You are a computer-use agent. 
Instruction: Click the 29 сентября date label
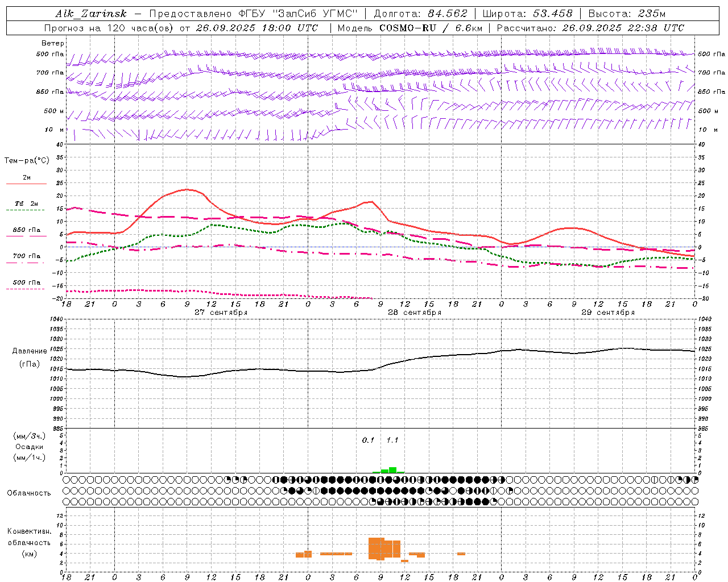[608, 313]
